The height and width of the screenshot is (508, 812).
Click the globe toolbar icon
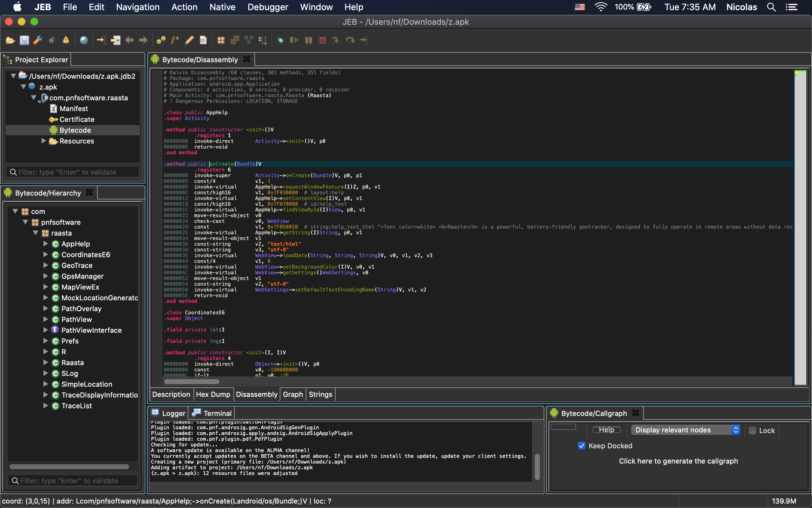pos(84,40)
